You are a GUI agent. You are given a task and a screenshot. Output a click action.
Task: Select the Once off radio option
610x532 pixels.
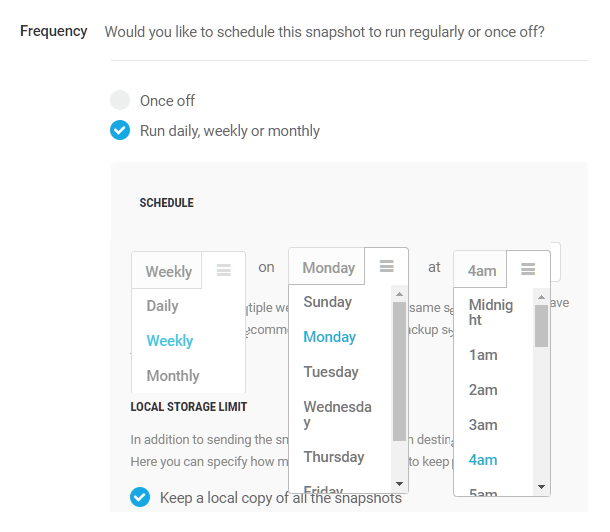point(120,100)
